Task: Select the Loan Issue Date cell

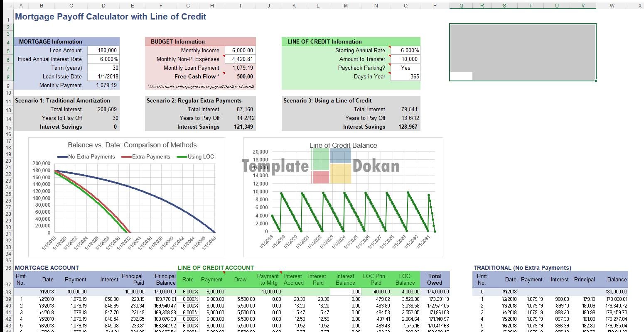Action: tap(103, 76)
